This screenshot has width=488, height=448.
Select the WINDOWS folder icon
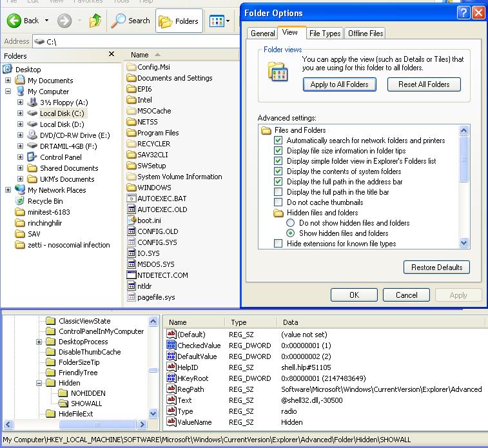[132, 188]
